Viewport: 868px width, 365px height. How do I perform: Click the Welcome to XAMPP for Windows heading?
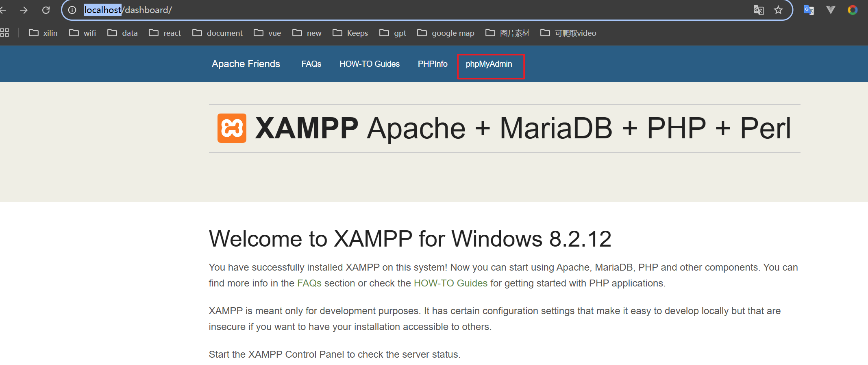[410, 239]
